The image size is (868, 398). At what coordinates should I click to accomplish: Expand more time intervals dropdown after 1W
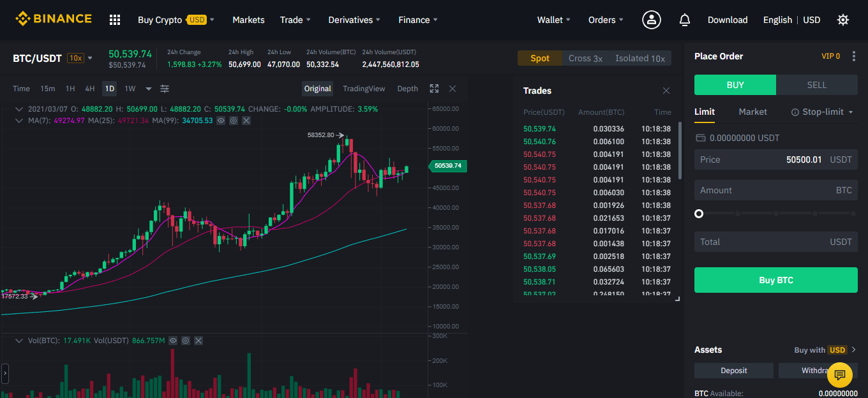(149, 89)
